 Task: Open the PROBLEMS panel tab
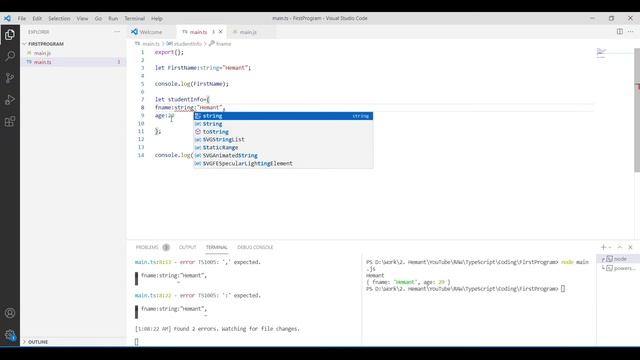click(x=147, y=247)
